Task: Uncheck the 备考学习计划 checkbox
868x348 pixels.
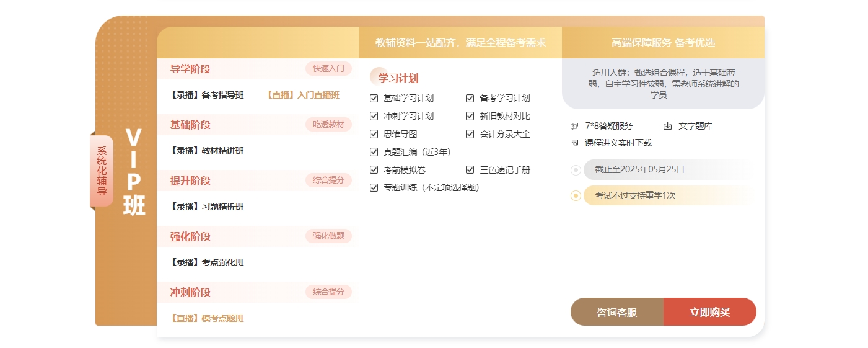Action: [x=470, y=98]
